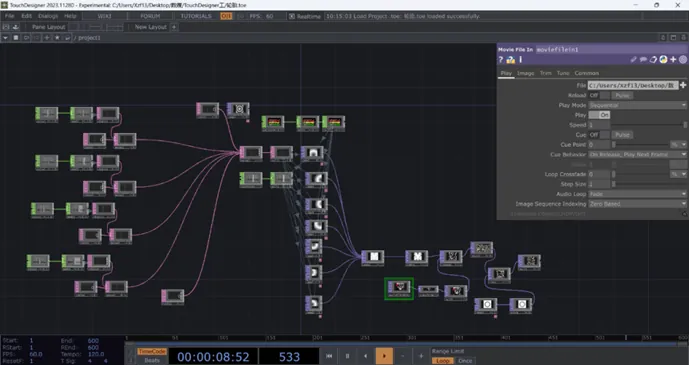Open the Python globe icon in parameter header
Viewport: 689px width, 365px height.
663,59
